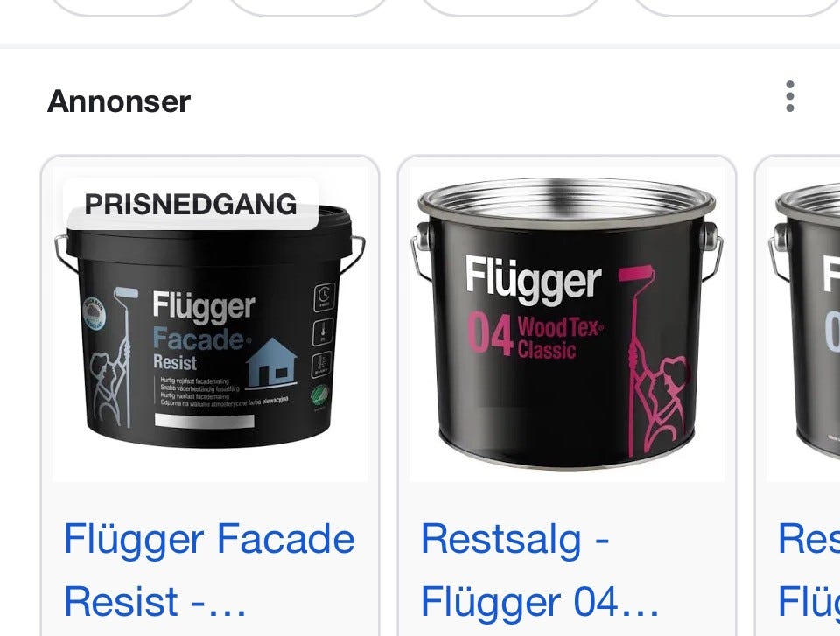Click the Annonser section heading

coord(119,101)
